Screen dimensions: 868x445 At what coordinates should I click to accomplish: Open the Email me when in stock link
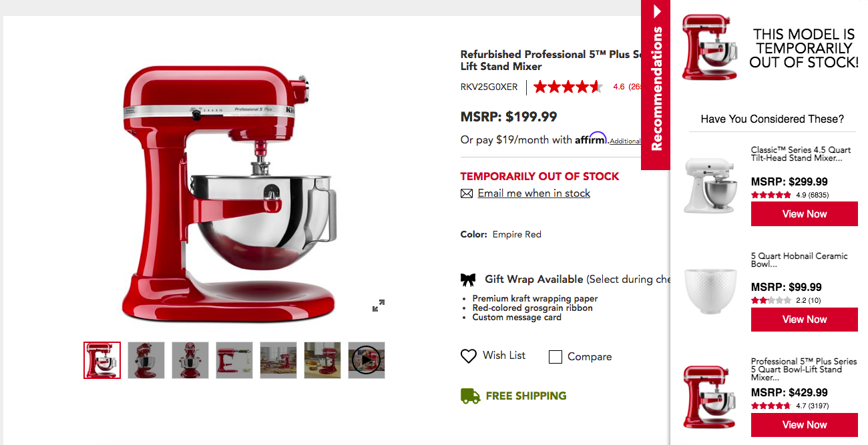coord(534,193)
